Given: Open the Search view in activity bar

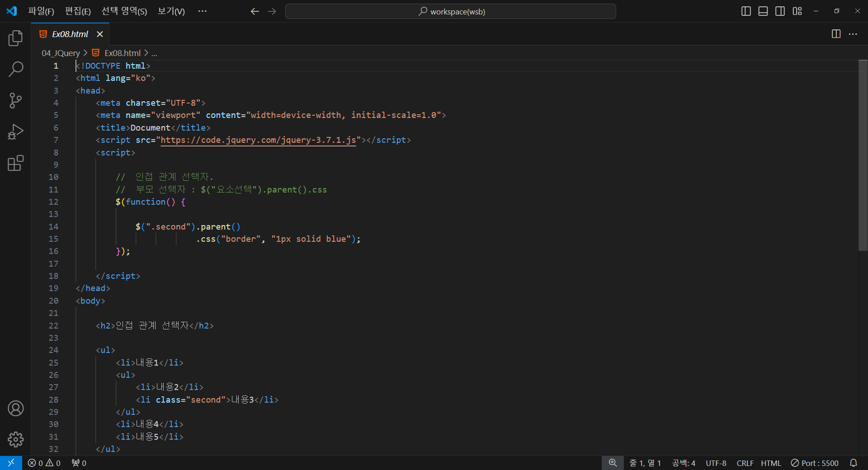Looking at the screenshot, I should 15,69.
